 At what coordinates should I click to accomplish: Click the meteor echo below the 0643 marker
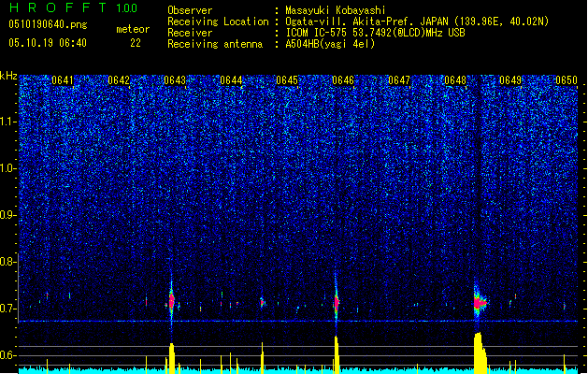tap(172, 301)
